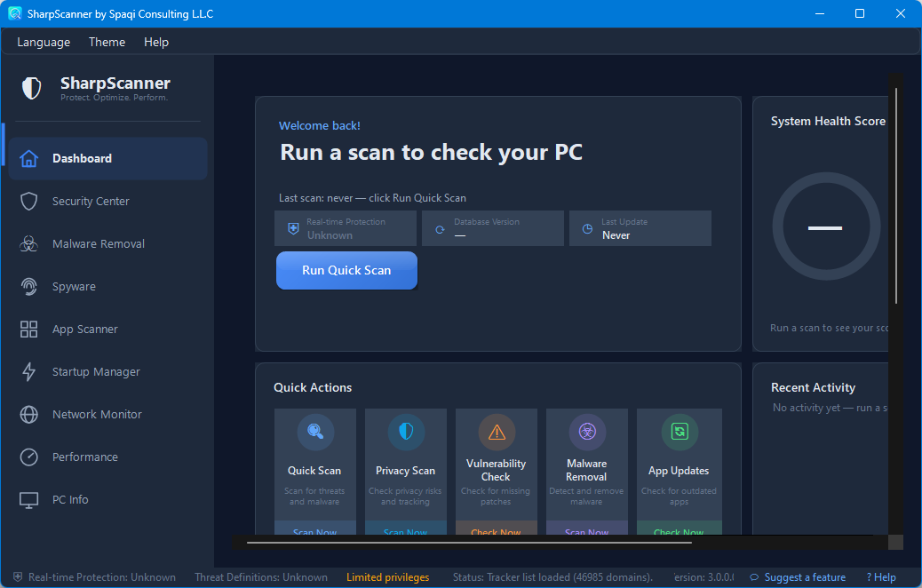Click the Suggest a feature speech bubble icon
The width and height of the screenshot is (922, 588).
[754, 577]
